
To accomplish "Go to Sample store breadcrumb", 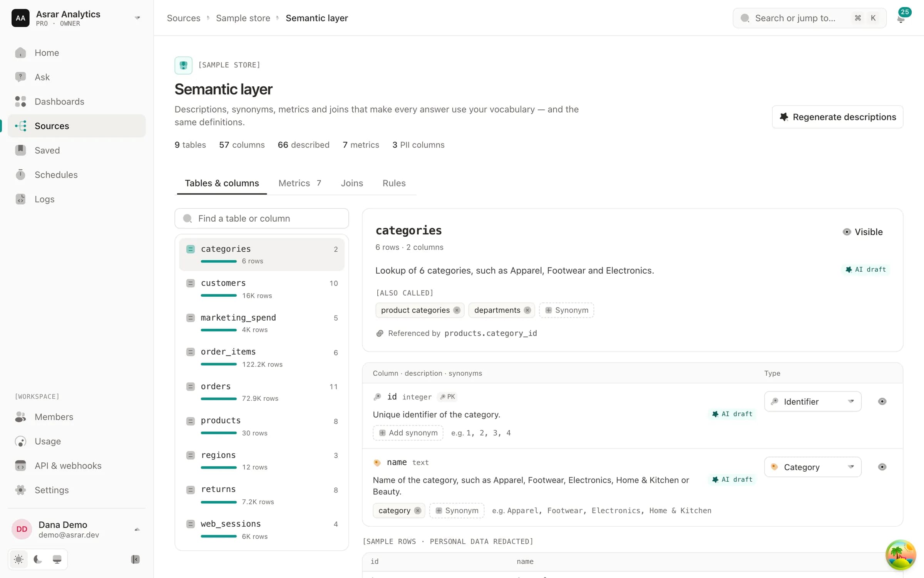I will 243,18.
